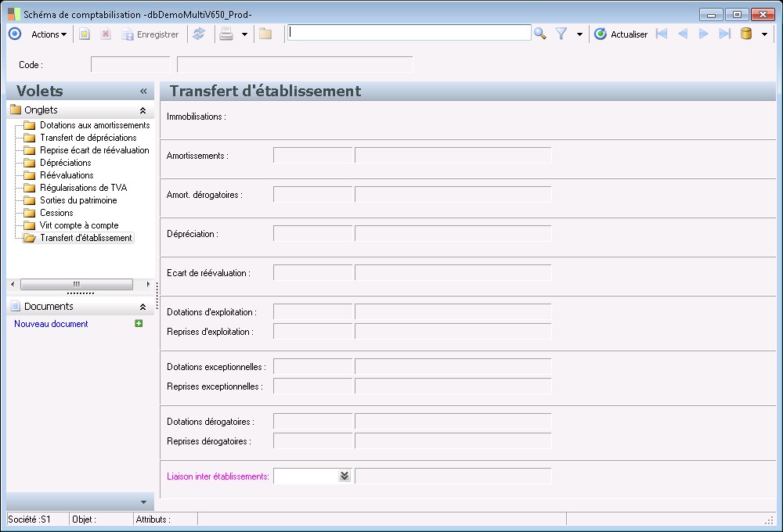The width and height of the screenshot is (783, 532).
Task: Click the Dotations dérogatoires code field
Action: coord(313,421)
